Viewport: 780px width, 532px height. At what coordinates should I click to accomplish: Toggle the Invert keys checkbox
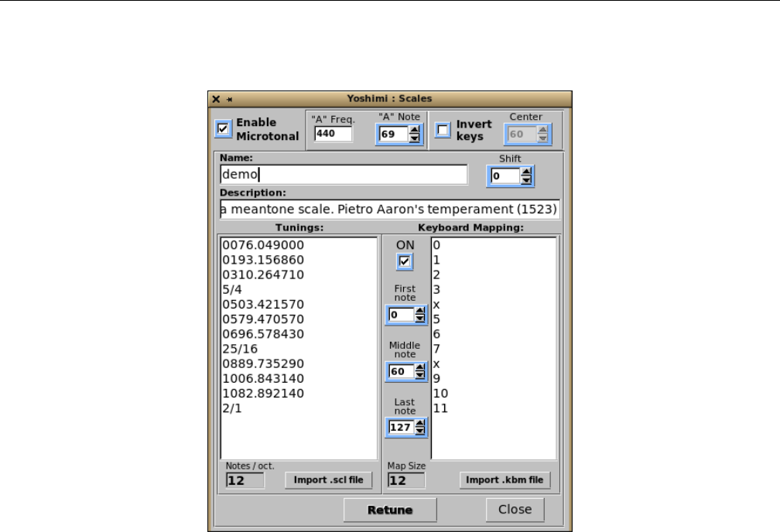(443, 130)
